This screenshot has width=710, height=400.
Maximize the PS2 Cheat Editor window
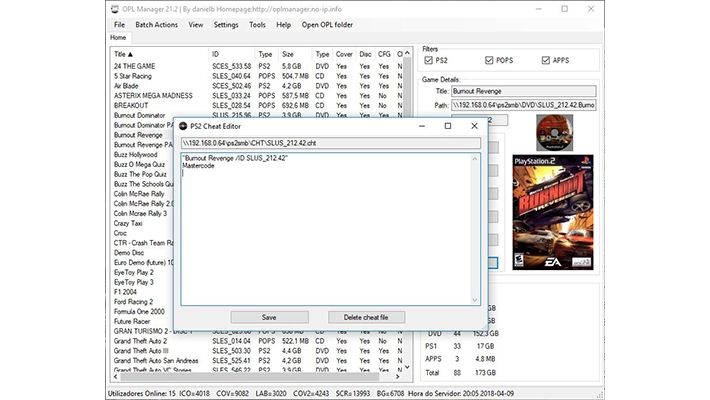(x=448, y=126)
